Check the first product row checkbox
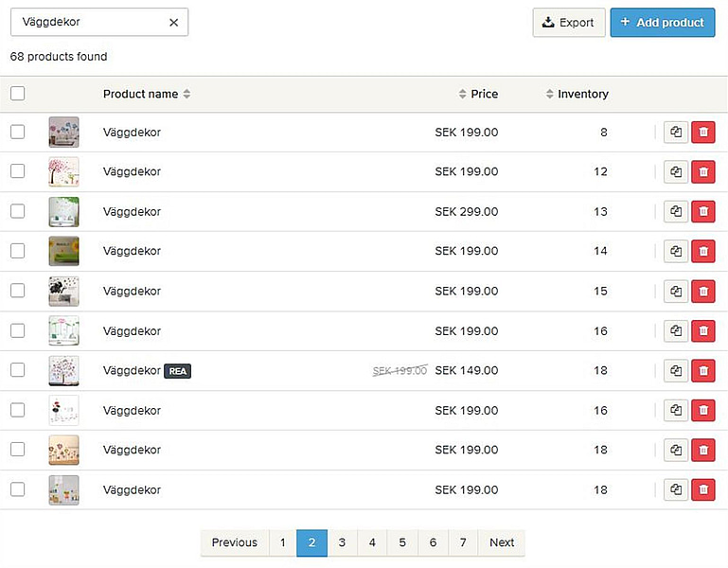The image size is (728, 568). (x=18, y=133)
